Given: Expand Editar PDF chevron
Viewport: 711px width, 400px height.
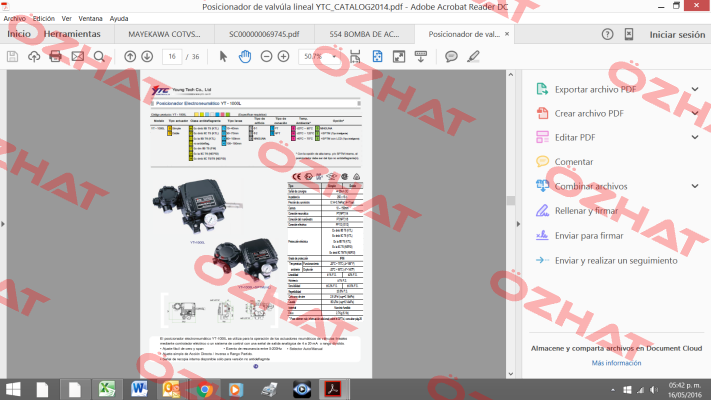Looking at the screenshot, I should pyautogui.click(x=695, y=137).
